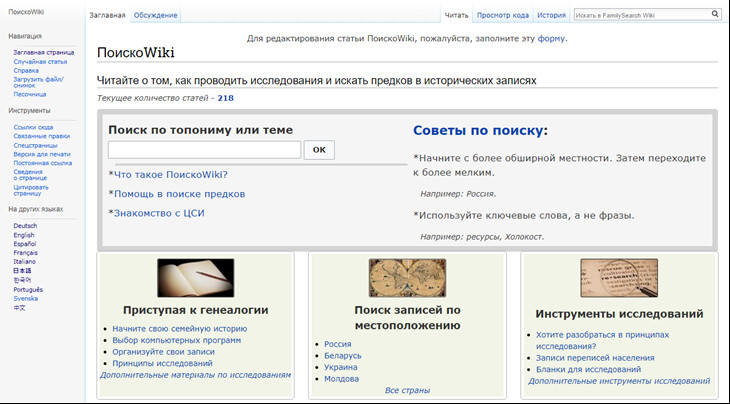Open the Песочница link
This screenshot has height=404, width=730.
tap(30, 94)
